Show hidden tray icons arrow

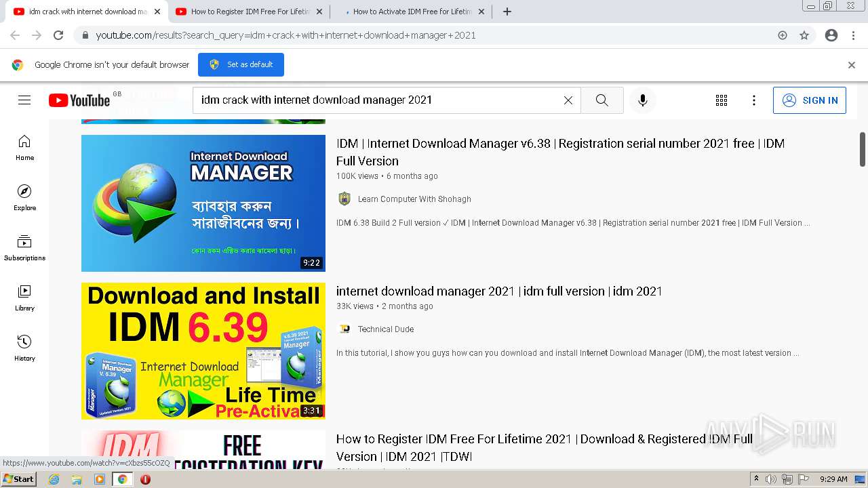click(x=756, y=479)
